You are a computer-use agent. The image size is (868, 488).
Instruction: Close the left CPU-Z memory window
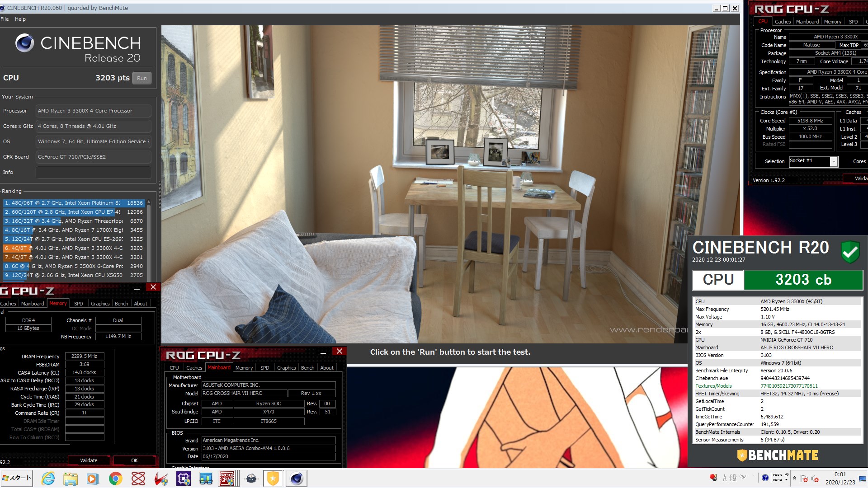(x=153, y=287)
